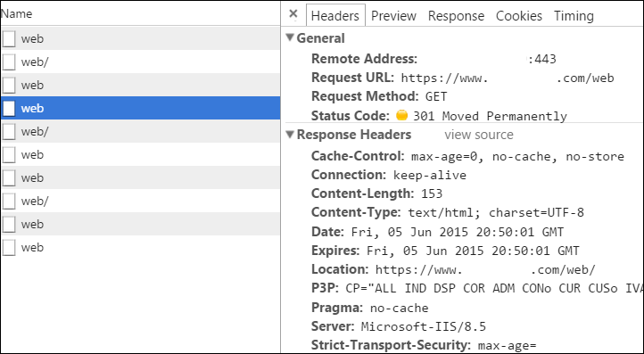Show the Timing tab
The image size is (644, 354).
pos(574,16)
